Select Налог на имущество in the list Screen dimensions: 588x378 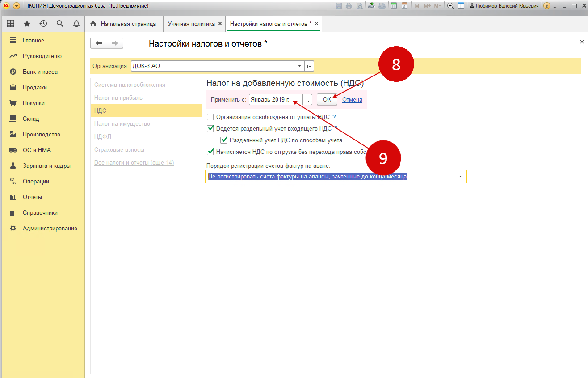[146, 123]
